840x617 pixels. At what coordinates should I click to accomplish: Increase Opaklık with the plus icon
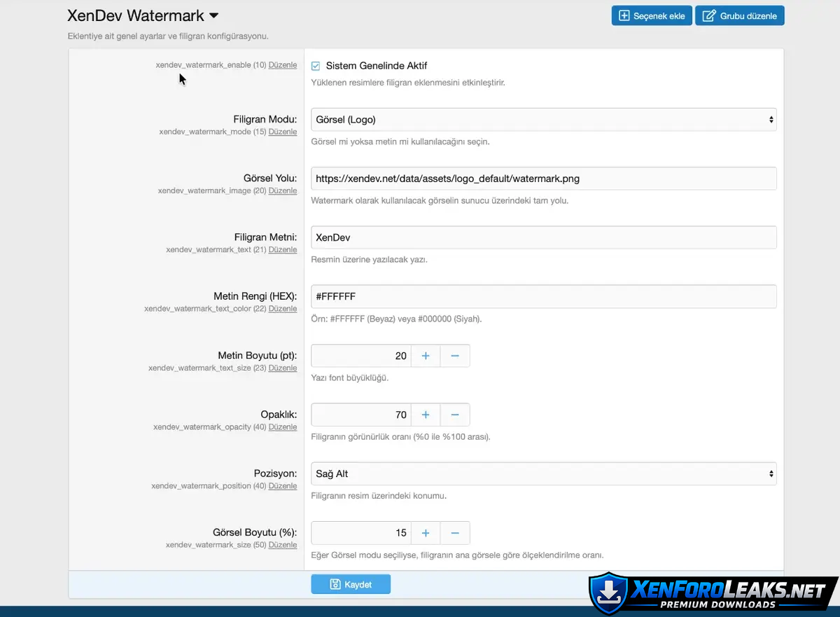(x=425, y=415)
